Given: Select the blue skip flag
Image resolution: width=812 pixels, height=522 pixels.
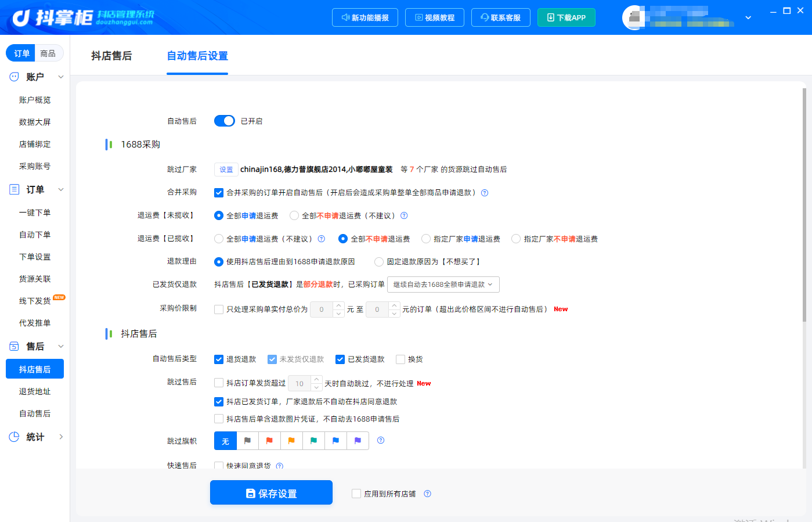Looking at the screenshot, I should 335,441.
